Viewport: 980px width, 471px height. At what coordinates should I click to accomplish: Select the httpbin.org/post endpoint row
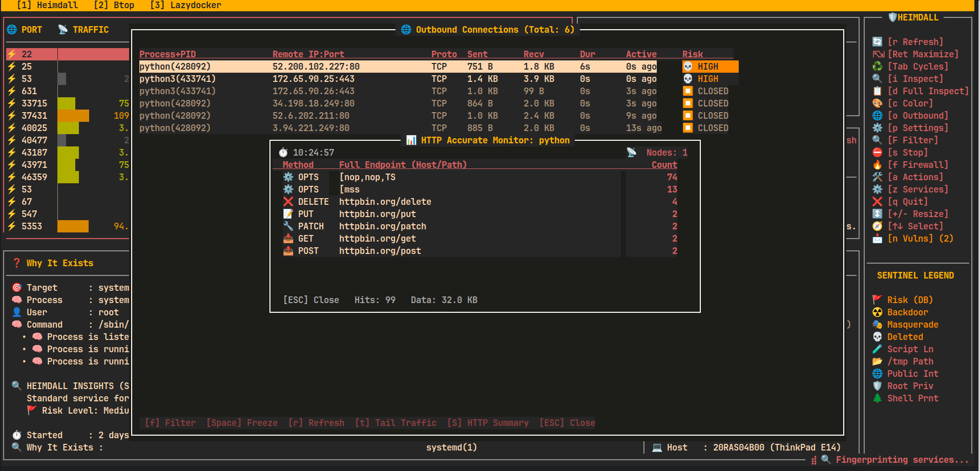(x=480, y=251)
